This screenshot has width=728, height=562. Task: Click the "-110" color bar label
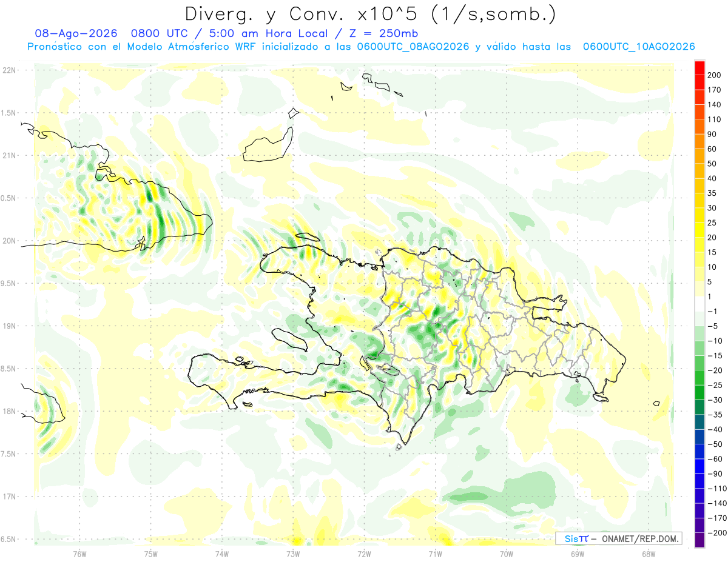716,489
